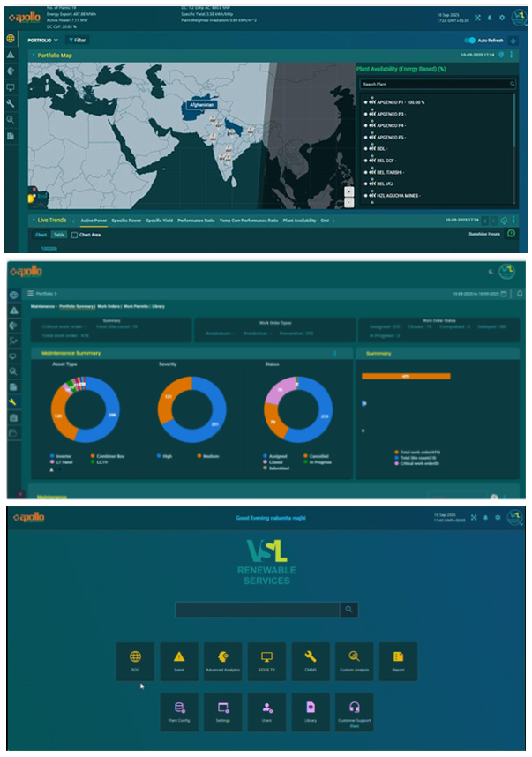This screenshot has height=757, width=532.
Task: Open ROC tile on home screen
Action: point(135,662)
